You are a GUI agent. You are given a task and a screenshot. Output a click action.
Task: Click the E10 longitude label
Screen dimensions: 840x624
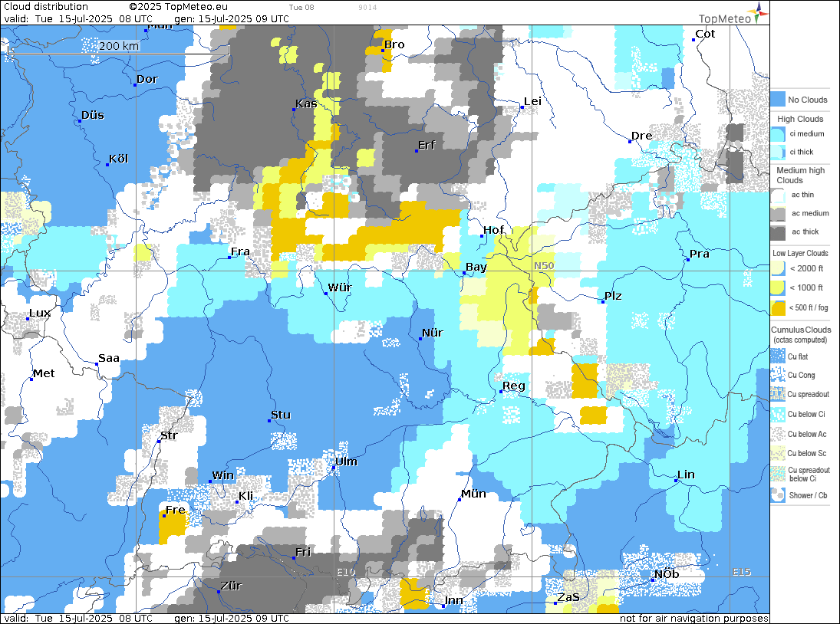click(346, 572)
